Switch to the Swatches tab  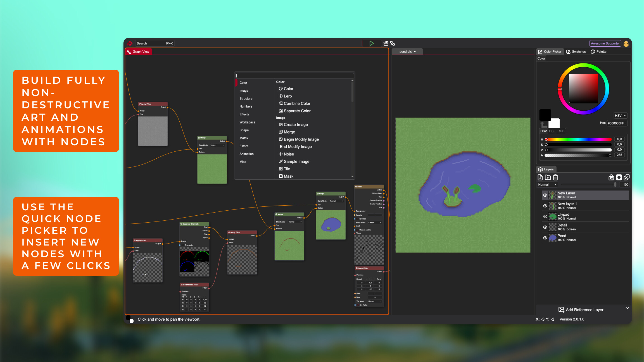click(x=576, y=51)
